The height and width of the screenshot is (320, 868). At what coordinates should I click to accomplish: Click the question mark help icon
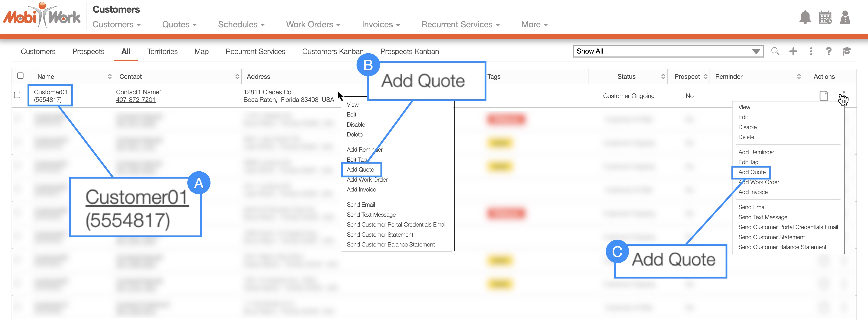pos(829,51)
